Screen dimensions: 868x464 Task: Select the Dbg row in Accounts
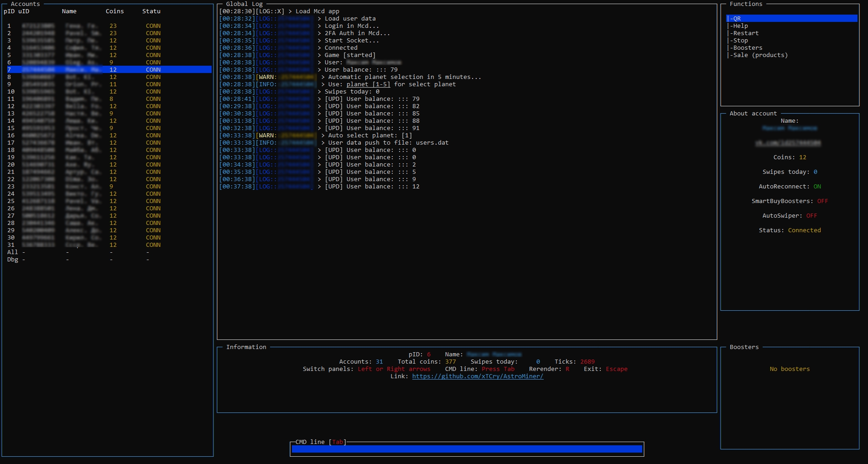click(108, 260)
